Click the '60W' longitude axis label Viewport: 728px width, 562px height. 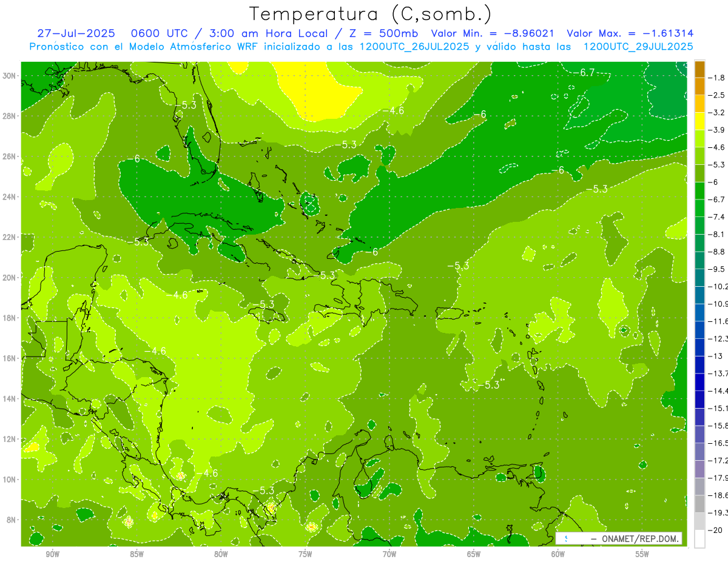click(558, 554)
